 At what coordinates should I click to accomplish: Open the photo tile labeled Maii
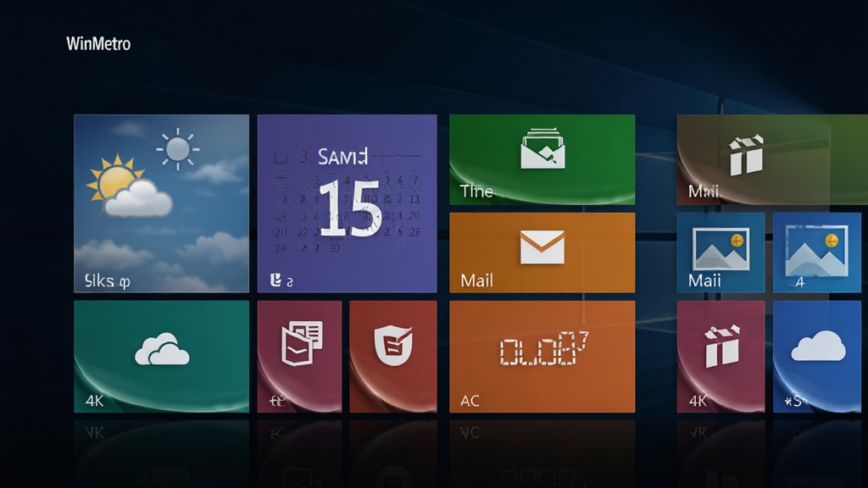[x=721, y=252]
